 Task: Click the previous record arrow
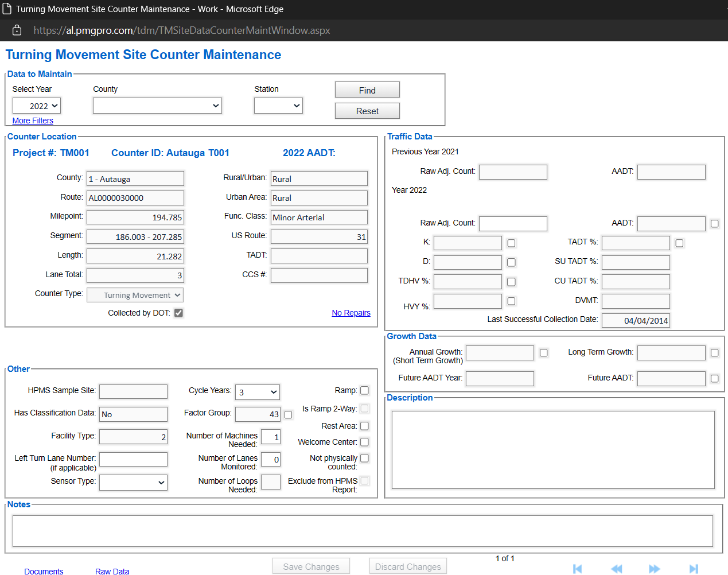click(x=616, y=569)
